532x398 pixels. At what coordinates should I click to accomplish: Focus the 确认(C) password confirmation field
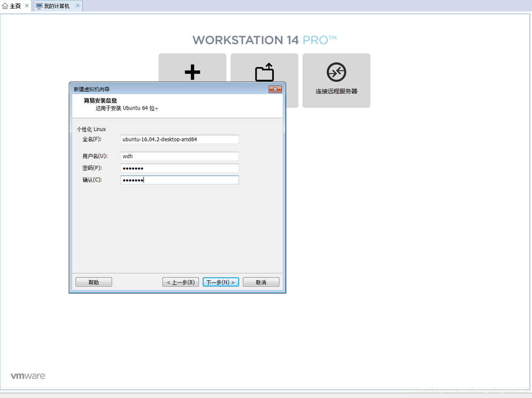(x=180, y=180)
